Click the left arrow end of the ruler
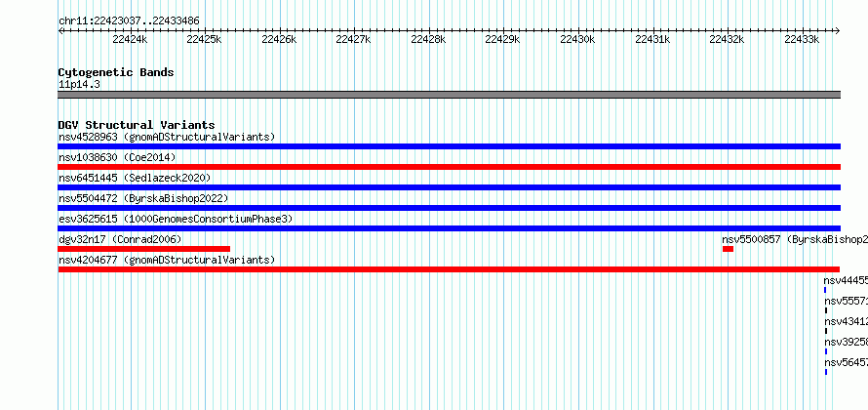The width and height of the screenshot is (868, 410). pos(60,31)
